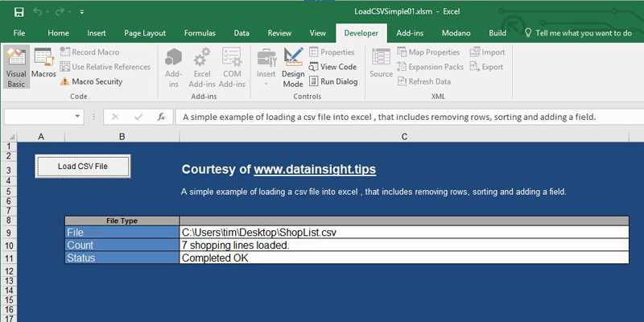Click View Code
644x322 pixels.
tap(332, 67)
